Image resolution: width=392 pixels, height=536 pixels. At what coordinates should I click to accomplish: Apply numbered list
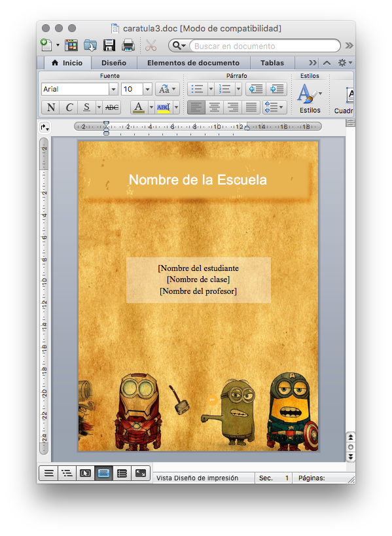(224, 89)
